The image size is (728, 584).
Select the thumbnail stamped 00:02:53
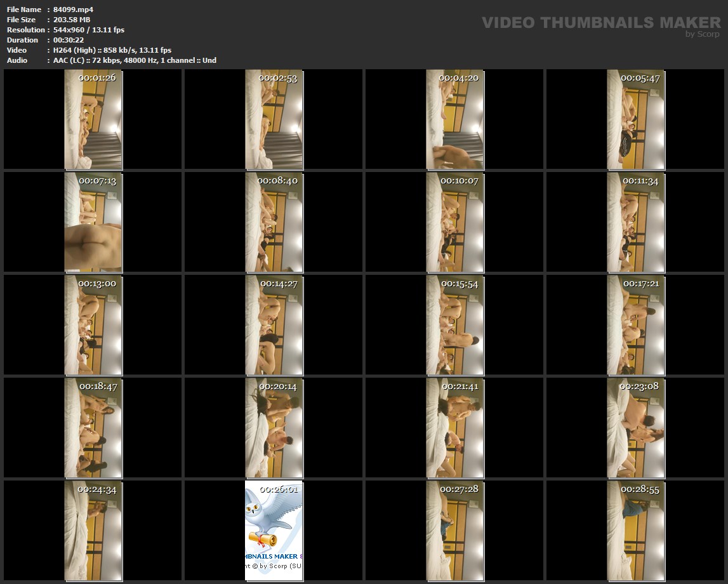tap(274, 119)
